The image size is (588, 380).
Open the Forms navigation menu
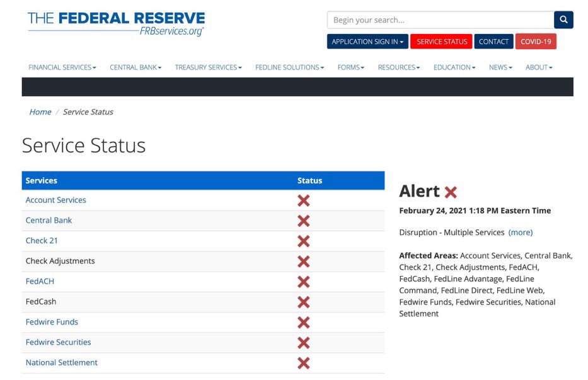[x=350, y=67]
